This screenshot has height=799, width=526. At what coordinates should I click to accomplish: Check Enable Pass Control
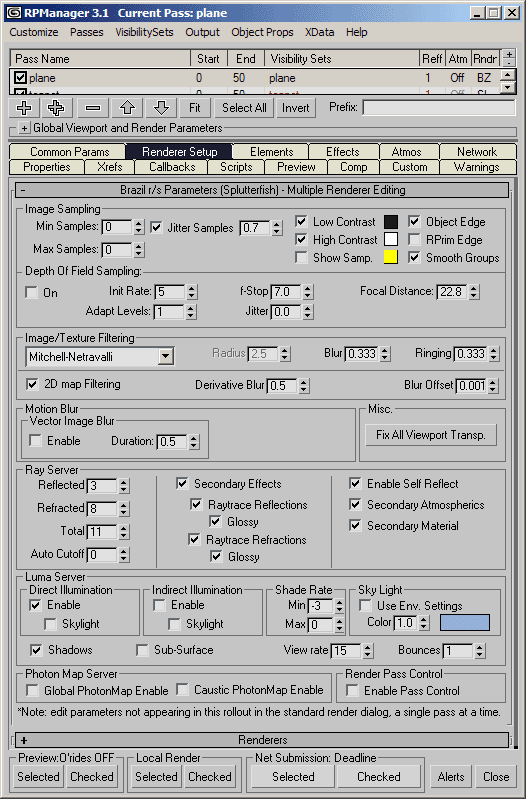pyautogui.click(x=352, y=690)
